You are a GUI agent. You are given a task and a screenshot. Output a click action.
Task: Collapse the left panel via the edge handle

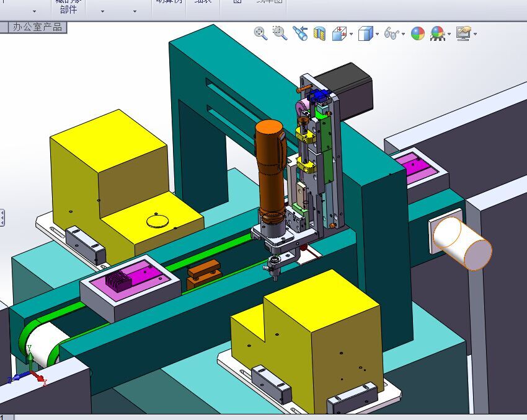(2, 217)
